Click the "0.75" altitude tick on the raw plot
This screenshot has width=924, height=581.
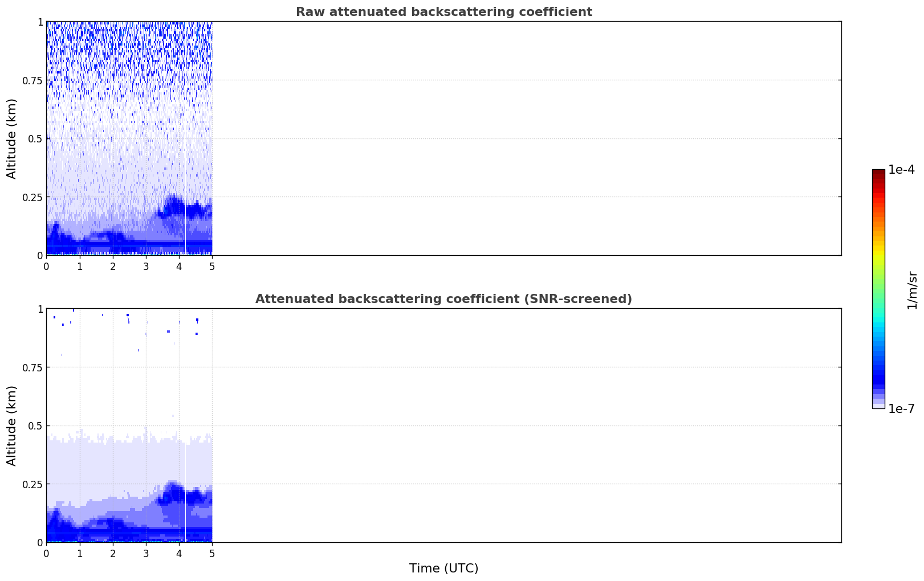click(32, 80)
